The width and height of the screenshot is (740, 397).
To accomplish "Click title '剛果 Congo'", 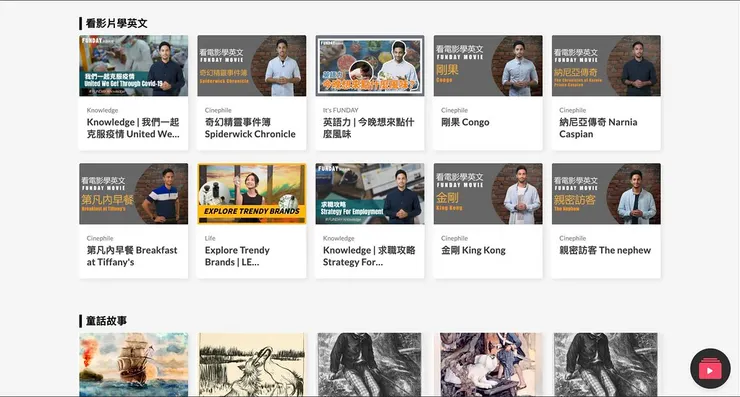I will coord(465,122).
